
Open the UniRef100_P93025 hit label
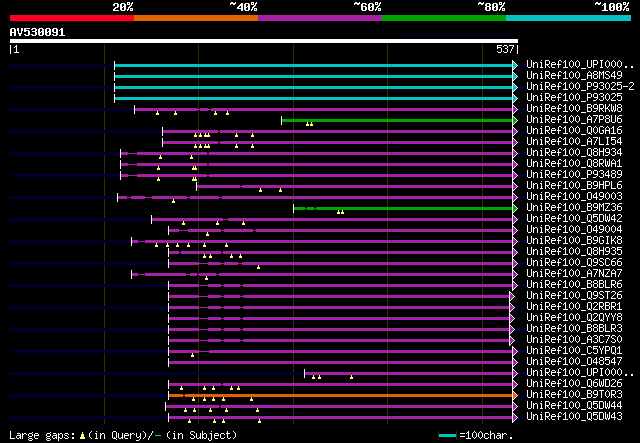click(x=574, y=98)
